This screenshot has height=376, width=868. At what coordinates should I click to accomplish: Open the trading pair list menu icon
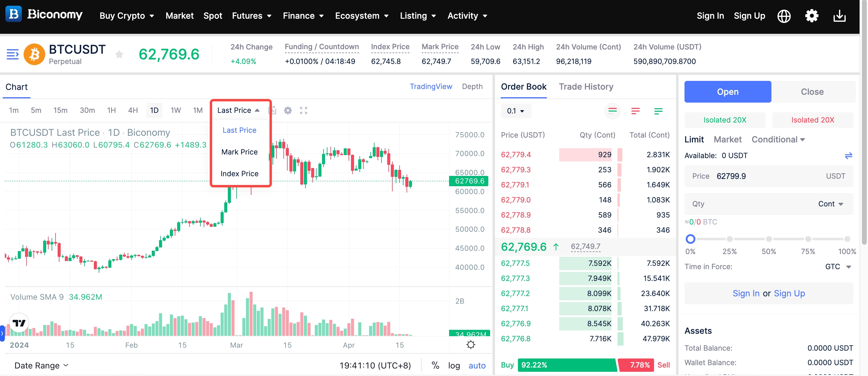coord(12,54)
